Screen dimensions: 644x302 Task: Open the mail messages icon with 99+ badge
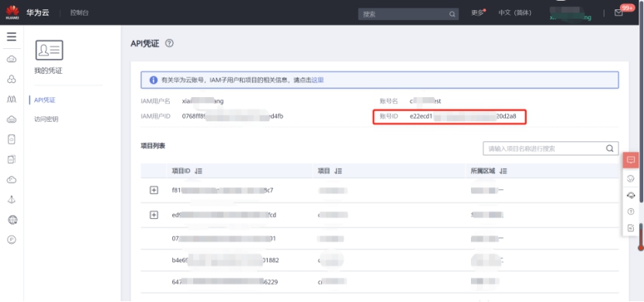point(618,12)
